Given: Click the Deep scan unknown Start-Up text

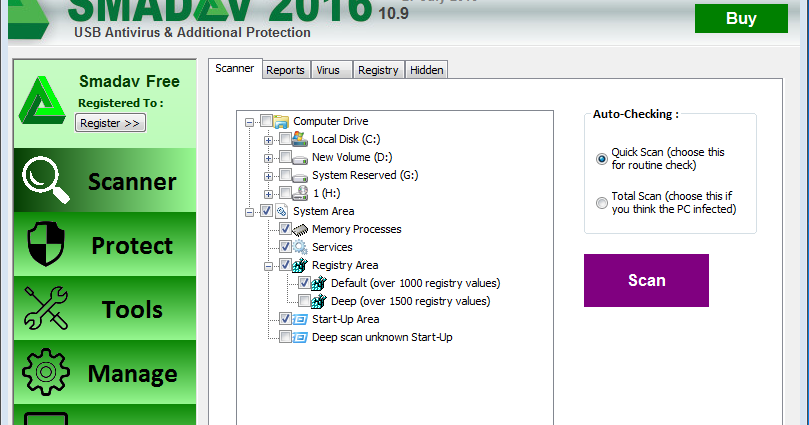Looking at the screenshot, I should pyautogui.click(x=382, y=337).
